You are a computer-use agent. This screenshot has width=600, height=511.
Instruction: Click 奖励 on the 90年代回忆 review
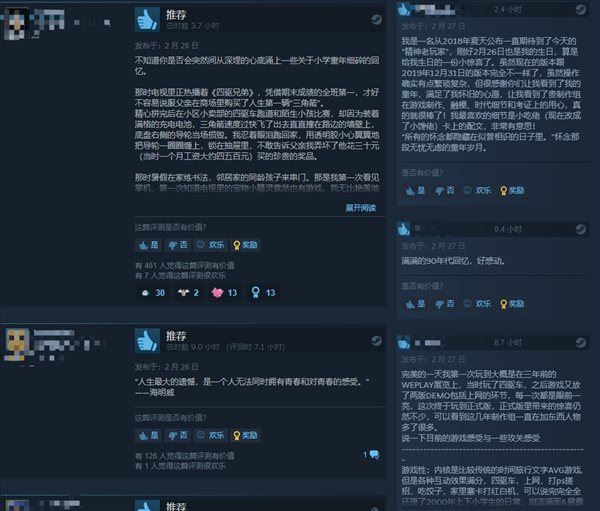click(512, 304)
